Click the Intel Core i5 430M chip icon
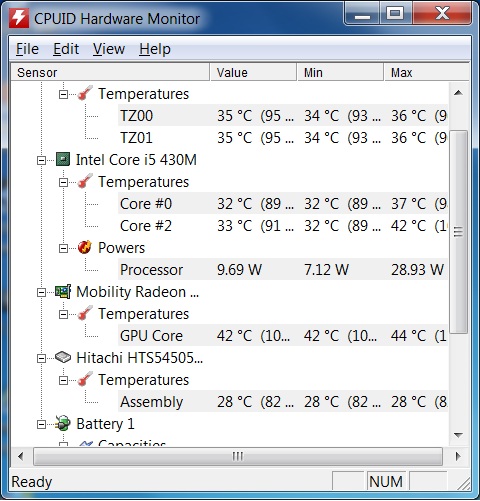The image size is (480, 501). [63, 160]
